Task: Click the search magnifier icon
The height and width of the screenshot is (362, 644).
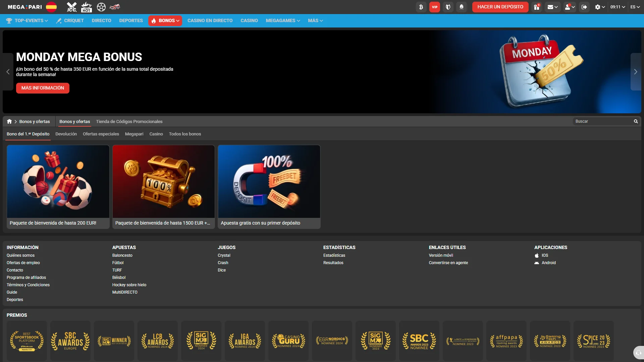Action: 636,121
